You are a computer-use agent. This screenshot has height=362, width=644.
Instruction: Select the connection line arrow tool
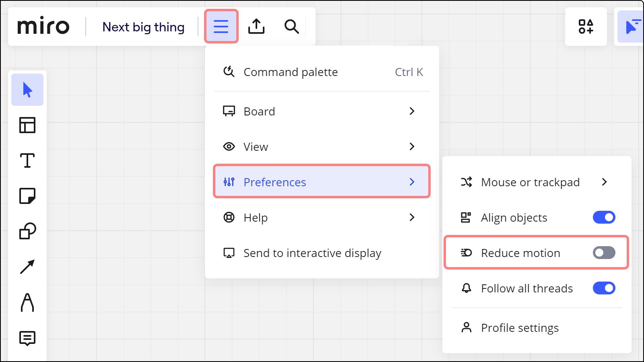27,267
